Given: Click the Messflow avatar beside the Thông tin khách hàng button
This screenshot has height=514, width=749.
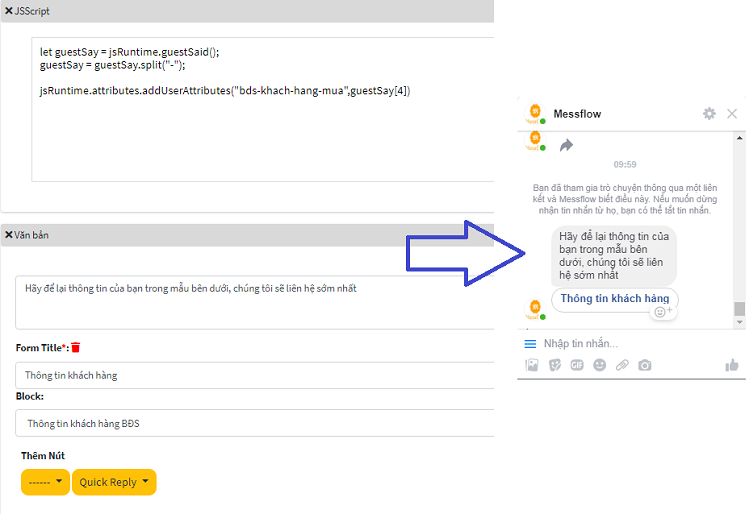Looking at the screenshot, I should tap(535, 310).
